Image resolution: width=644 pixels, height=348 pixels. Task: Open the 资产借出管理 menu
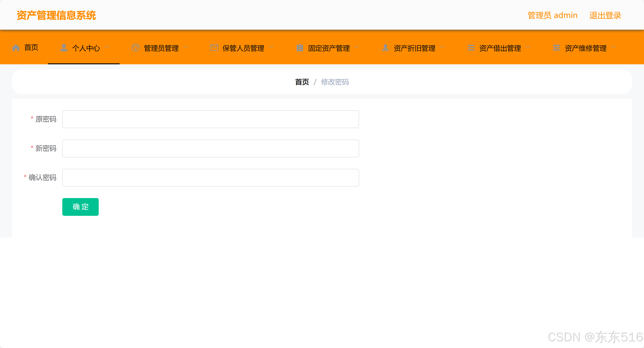coord(500,48)
